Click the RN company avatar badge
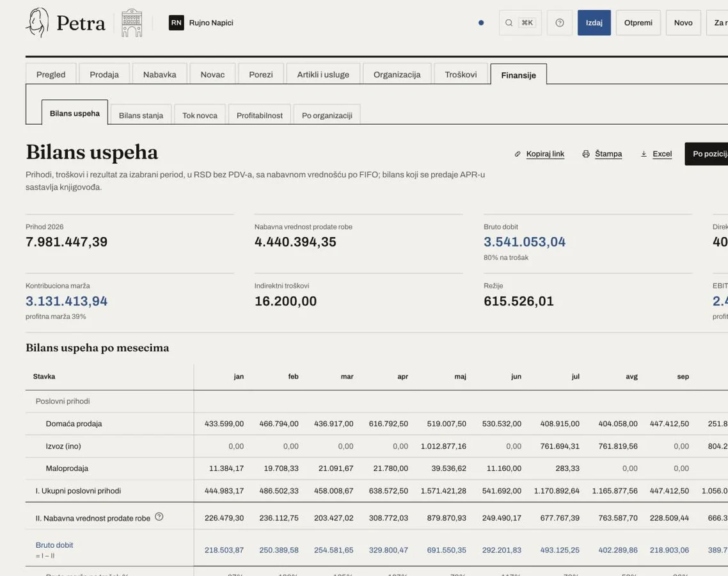Screen dimensions: 728x576 [177, 23]
